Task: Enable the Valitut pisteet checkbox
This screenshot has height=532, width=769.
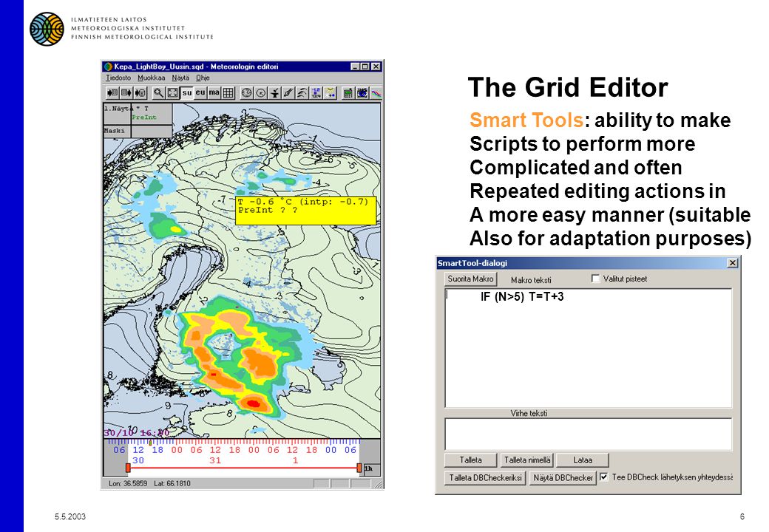Action: coord(595,279)
